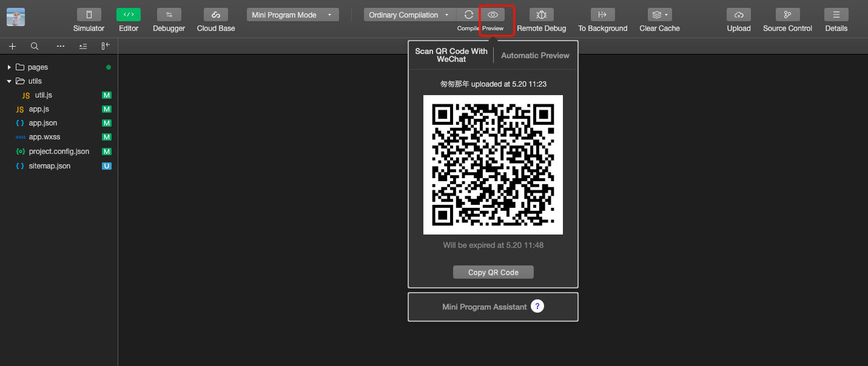Screen dimensions: 868x366
Task: Start Remote Debug
Action: pyautogui.click(x=542, y=15)
